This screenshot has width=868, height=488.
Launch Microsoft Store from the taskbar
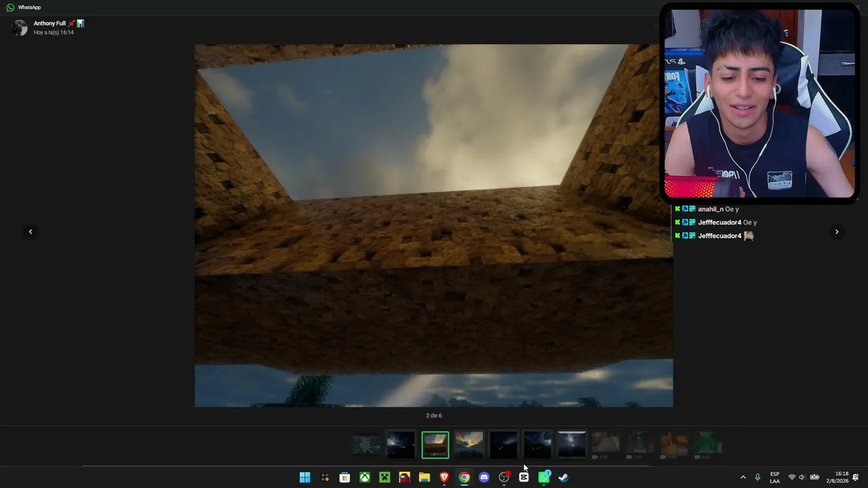coord(344,477)
